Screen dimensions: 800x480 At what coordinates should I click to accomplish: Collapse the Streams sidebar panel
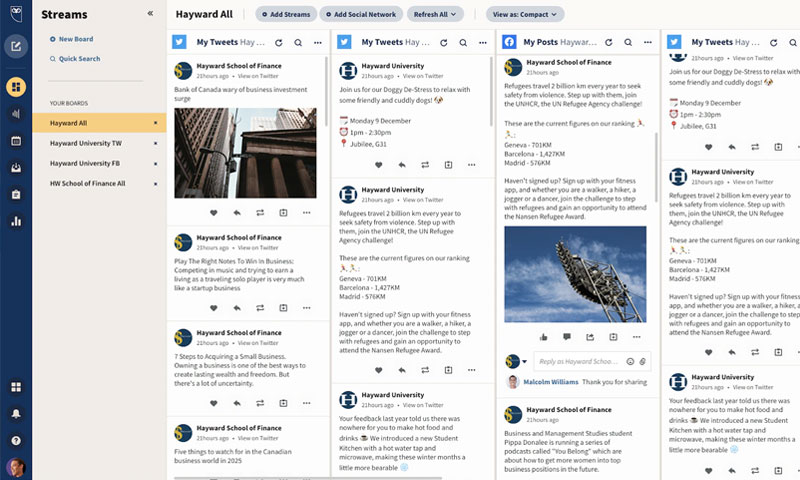tap(150, 14)
